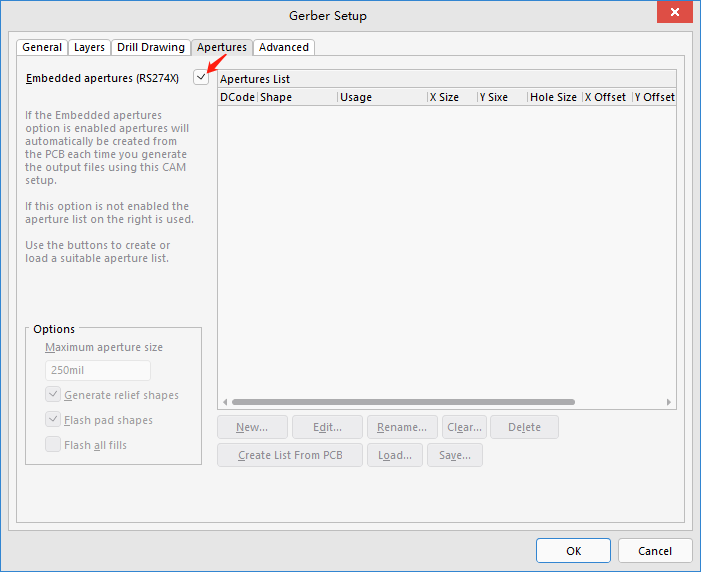Click the Hole Size column header
Image resolution: width=701 pixels, height=572 pixels.
tap(553, 97)
